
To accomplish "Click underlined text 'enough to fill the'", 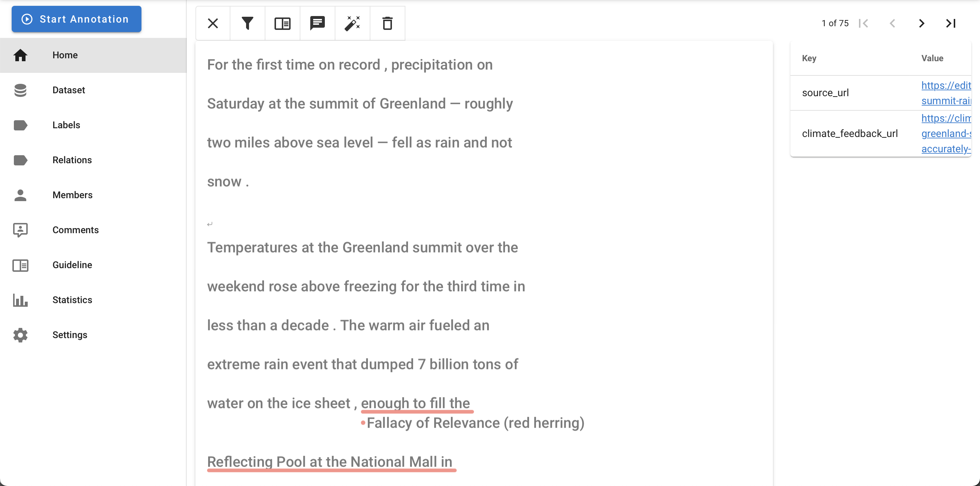I will click(415, 403).
